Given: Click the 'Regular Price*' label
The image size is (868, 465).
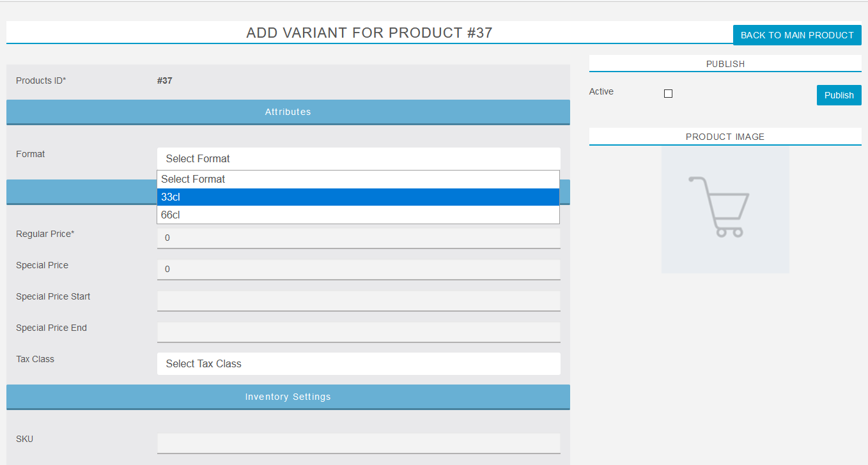Looking at the screenshot, I should (x=45, y=234).
